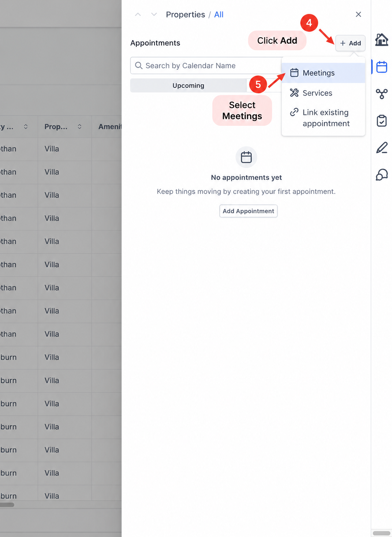Open the notes pencil sidebar icon

pos(382,148)
